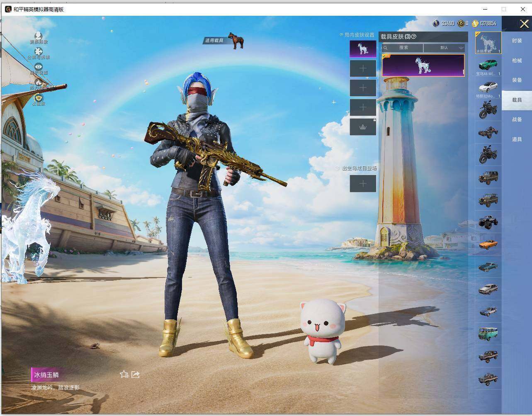This screenshot has height=416, width=532.
Task: Add a skin under 出生岛炫目登场 slot
Action: (363, 183)
